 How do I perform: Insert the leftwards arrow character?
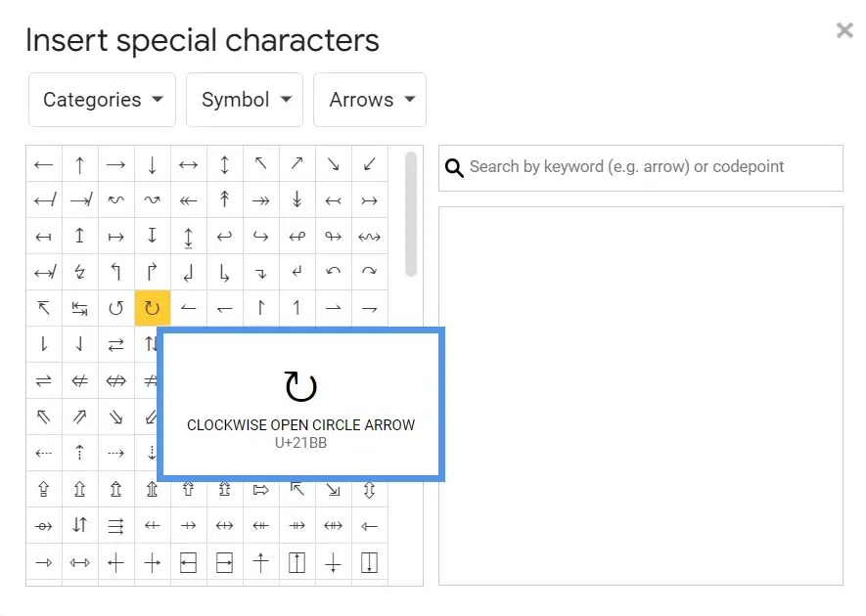point(43,163)
